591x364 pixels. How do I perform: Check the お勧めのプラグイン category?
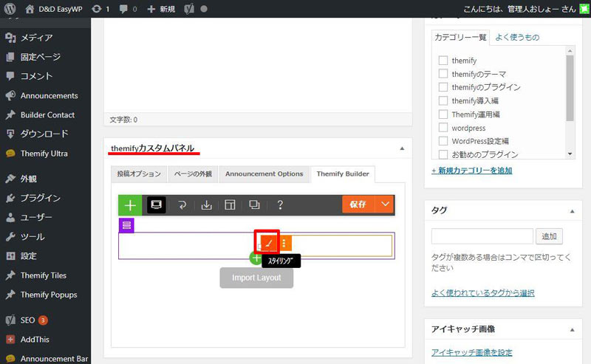click(443, 154)
